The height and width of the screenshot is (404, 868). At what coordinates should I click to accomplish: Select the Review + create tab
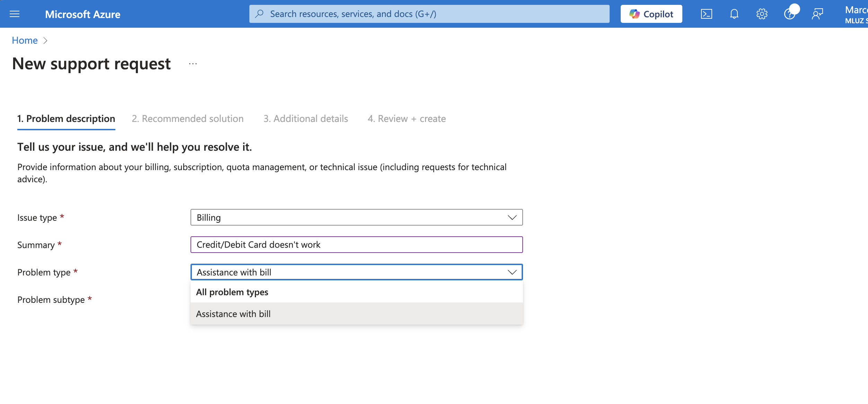click(407, 118)
